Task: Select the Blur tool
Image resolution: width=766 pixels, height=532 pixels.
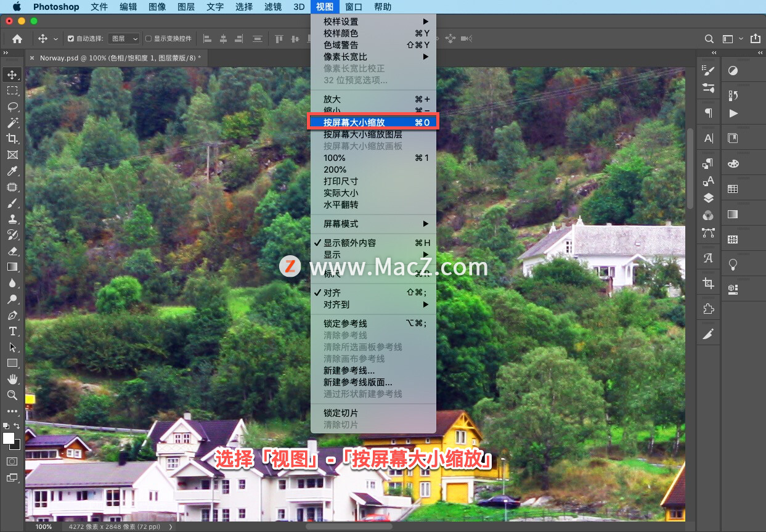Action: click(x=12, y=283)
